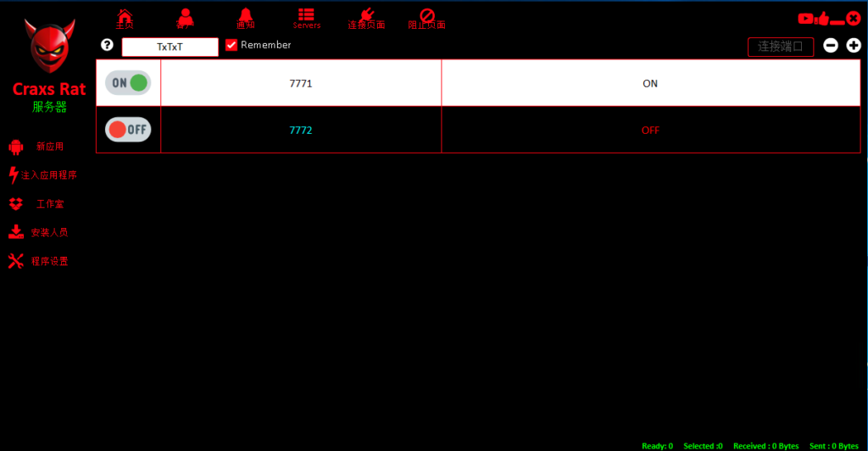Viewport: 868px width, 451px height.
Task: Click the clients person icon in top toolbar
Action: pos(185,18)
